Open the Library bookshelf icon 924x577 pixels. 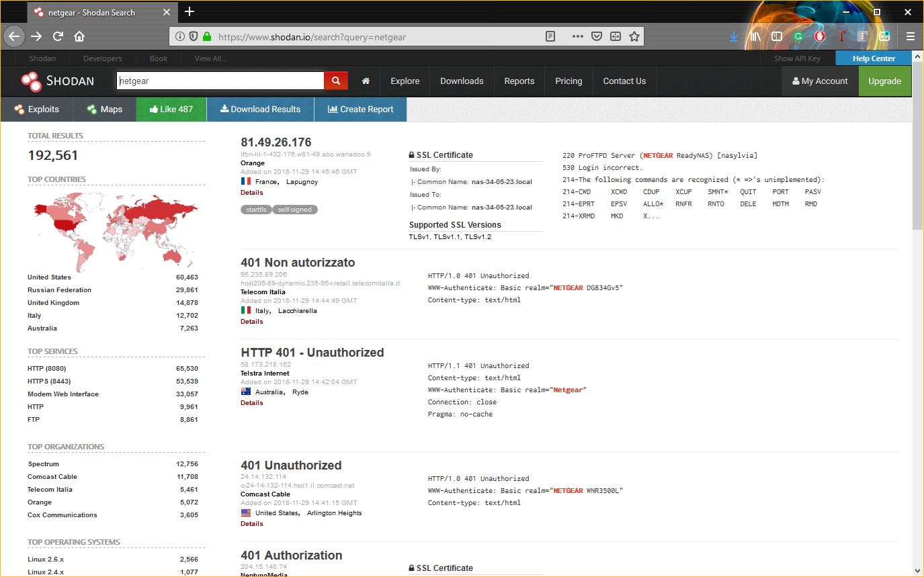[755, 37]
